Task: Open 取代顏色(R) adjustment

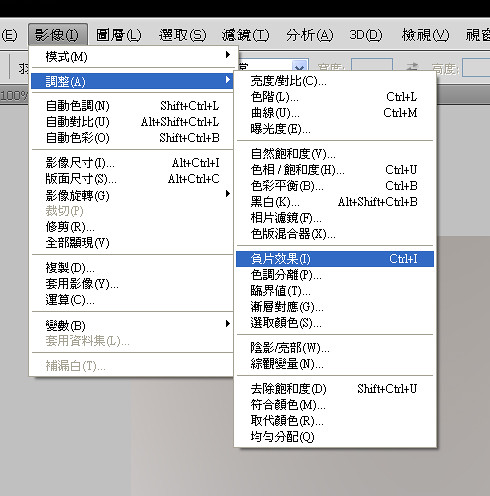Action: pyautogui.click(x=335, y=421)
